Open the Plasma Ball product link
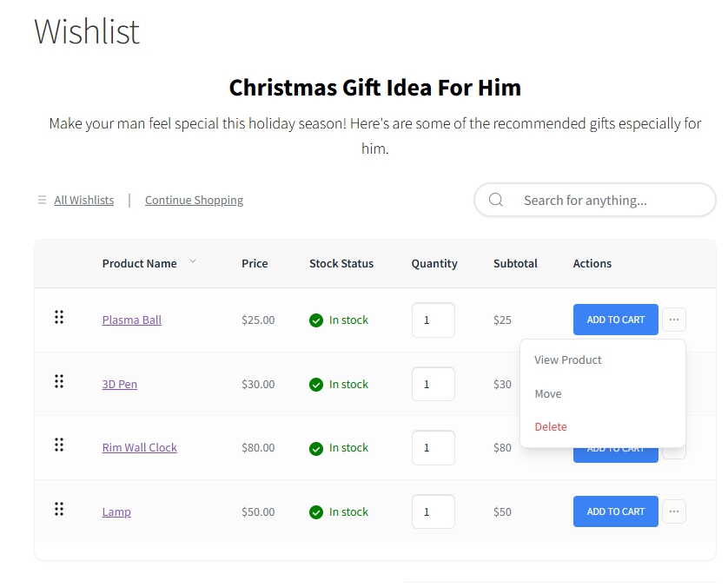 131,320
